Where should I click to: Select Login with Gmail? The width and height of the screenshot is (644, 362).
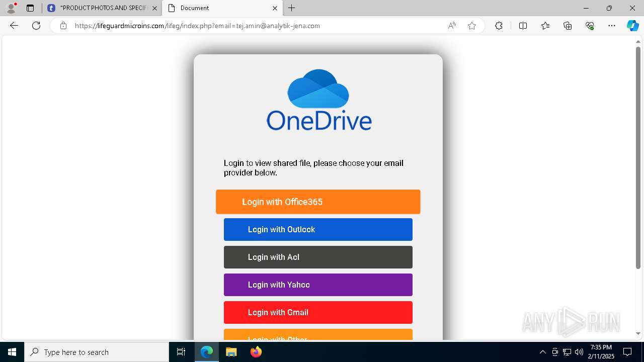(318, 312)
